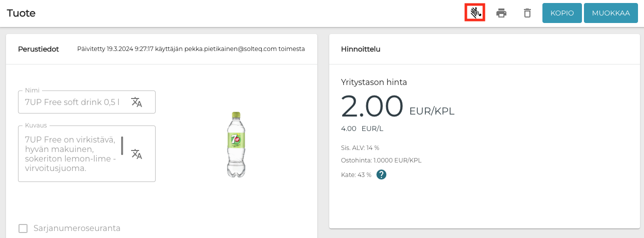Image resolution: width=644 pixels, height=238 pixels.
Task: Click into the Kuvaus description text area
Action: (x=70, y=153)
